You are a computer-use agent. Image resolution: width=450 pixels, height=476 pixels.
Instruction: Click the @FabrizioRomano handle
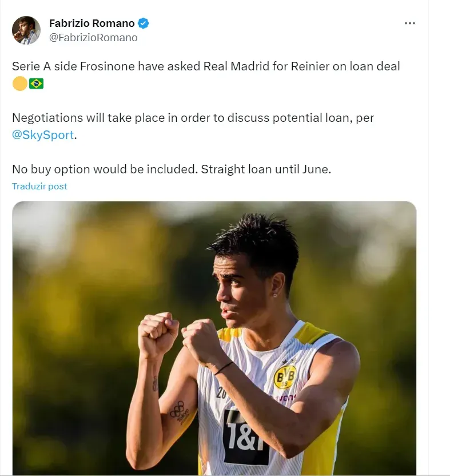click(x=93, y=38)
